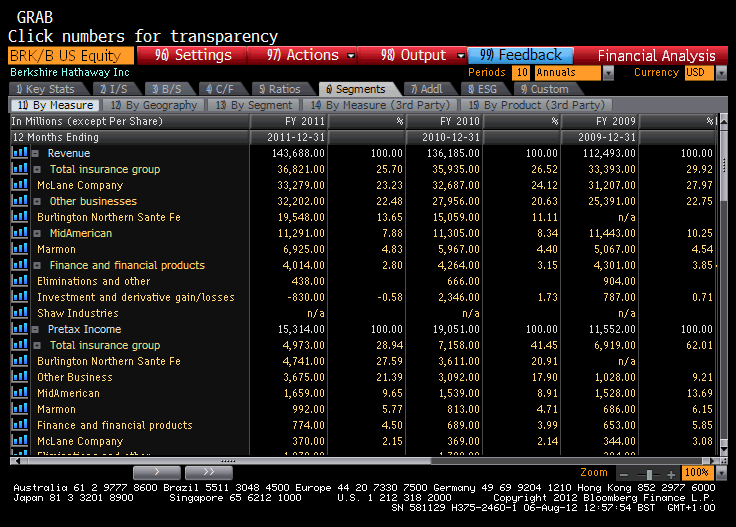
Task: Expand Total insurance group under Pretax Income
Action: (x=37, y=345)
